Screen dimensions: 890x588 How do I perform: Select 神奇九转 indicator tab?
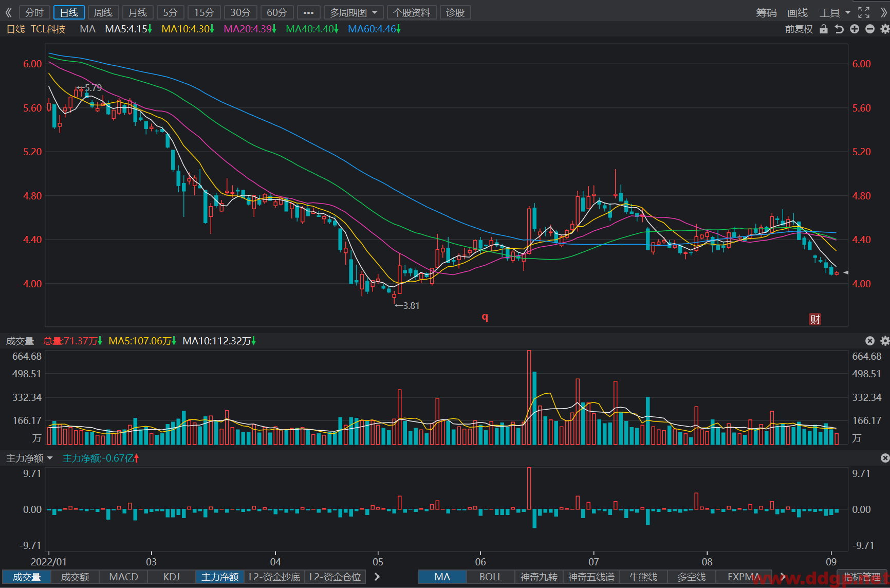539,577
